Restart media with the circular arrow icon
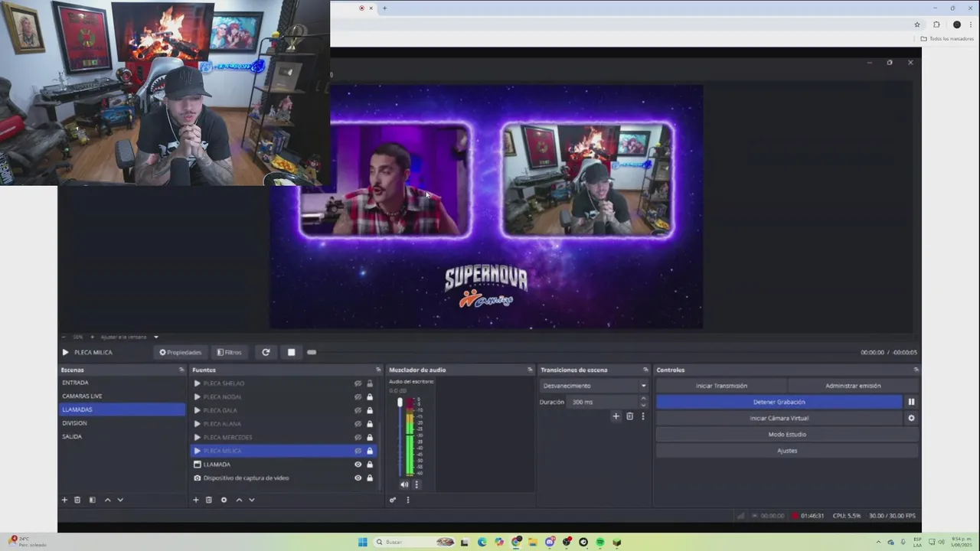The image size is (980, 551). pos(266,352)
